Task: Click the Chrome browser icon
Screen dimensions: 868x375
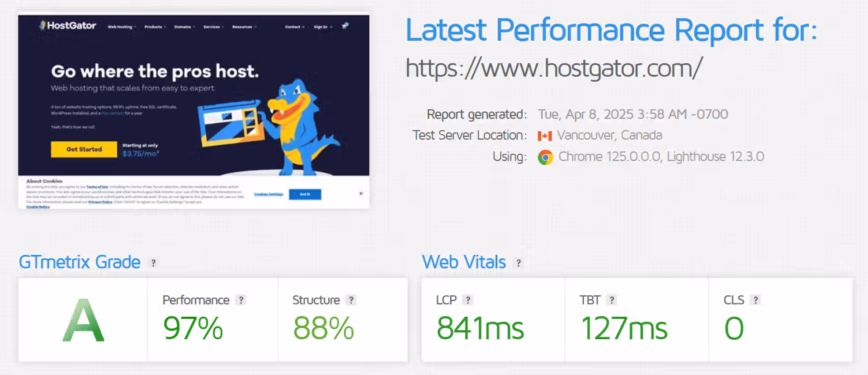Action: [x=545, y=157]
